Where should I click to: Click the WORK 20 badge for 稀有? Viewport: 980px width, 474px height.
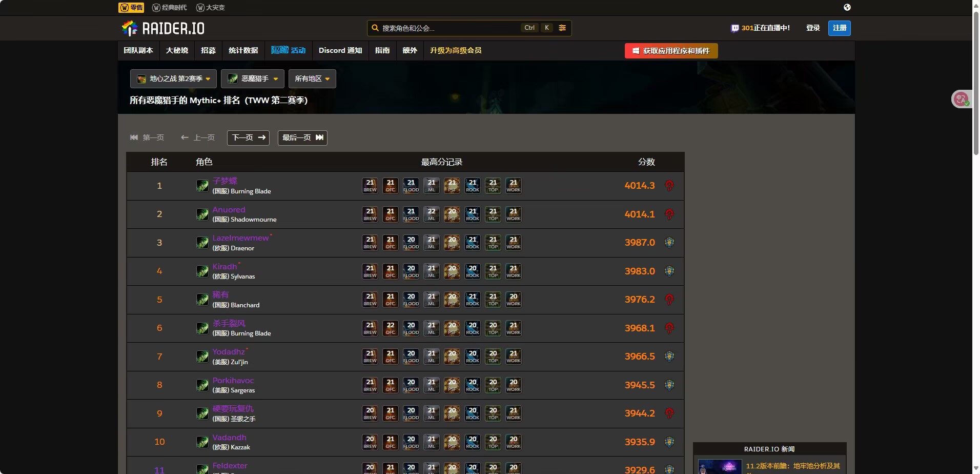pyautogui.click(x=514, y=300)
